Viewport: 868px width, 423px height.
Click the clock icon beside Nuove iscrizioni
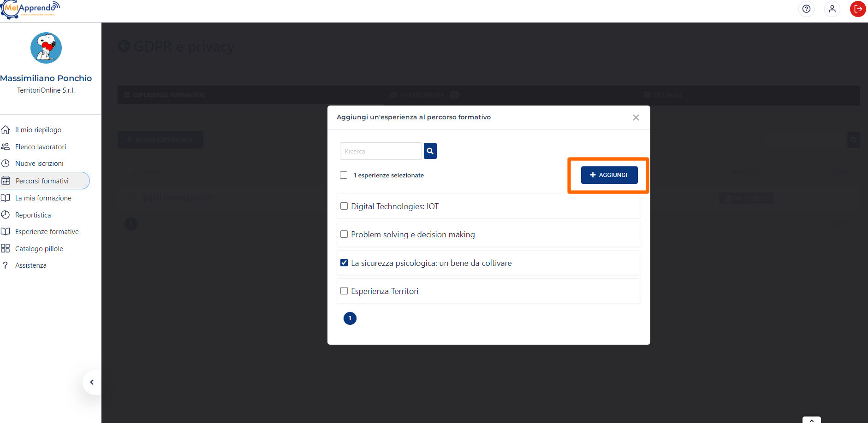tap(6, 164)
